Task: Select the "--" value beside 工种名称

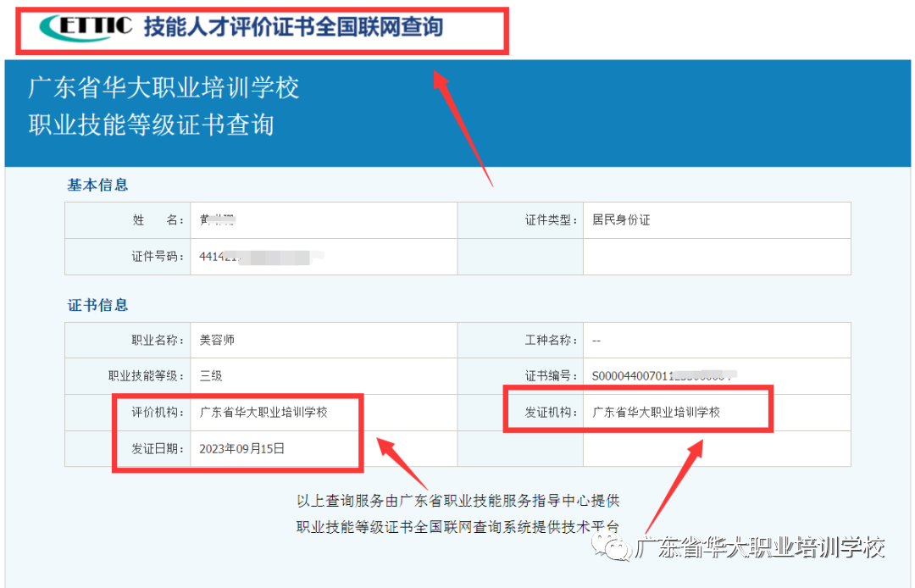Action: click(596, 341)
